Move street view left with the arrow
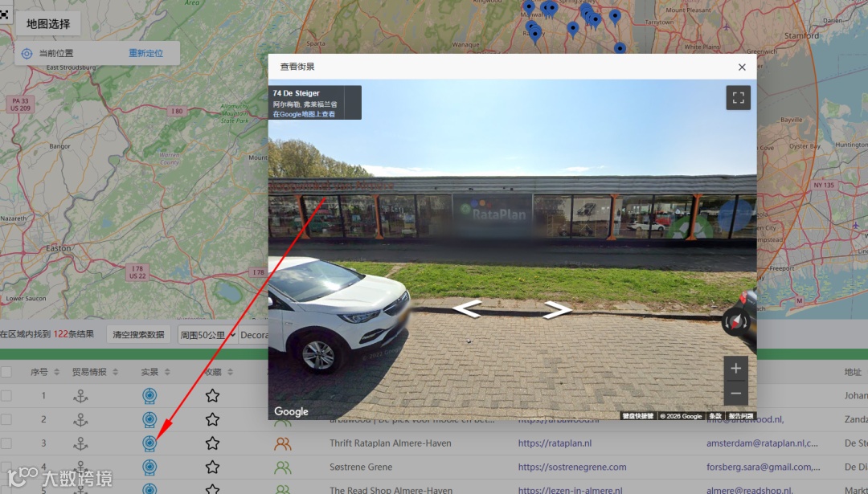Image resolution: width=868 pixels, height=494 pixels. (x=467, y=308)
